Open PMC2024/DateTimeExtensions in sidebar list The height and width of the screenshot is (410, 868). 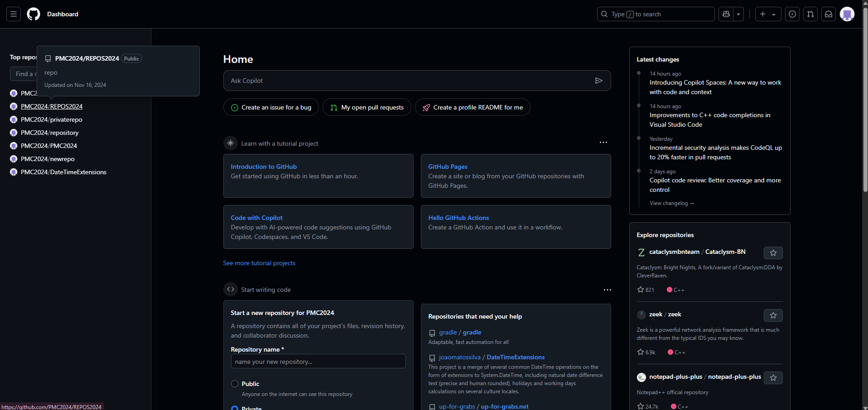click(x=63, y=172)
